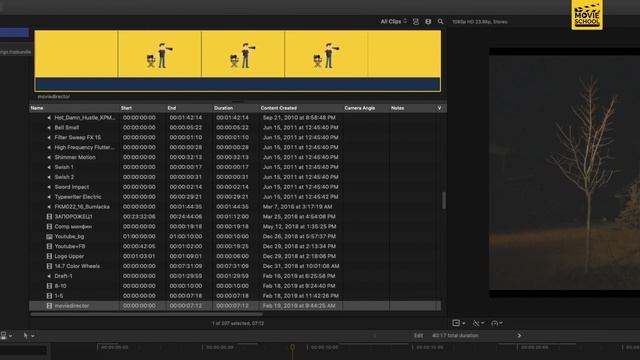This screenshot has width=640, height=360.
Task: Open the viewer transform tool dropdown
Action: (x=459, y=323)
